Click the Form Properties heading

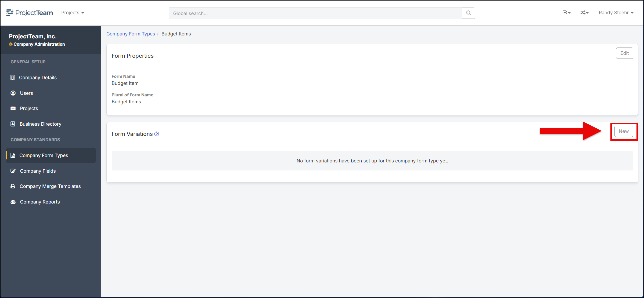(132, 56)
